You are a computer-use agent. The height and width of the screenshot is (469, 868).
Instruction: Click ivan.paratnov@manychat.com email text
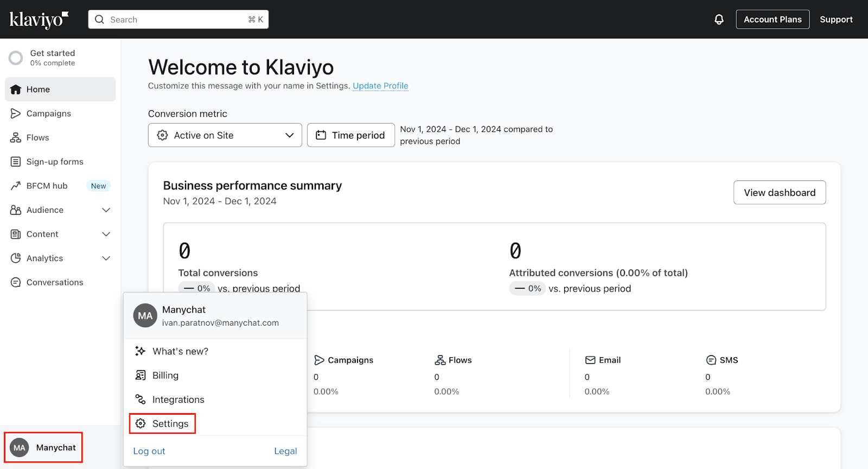220,323
